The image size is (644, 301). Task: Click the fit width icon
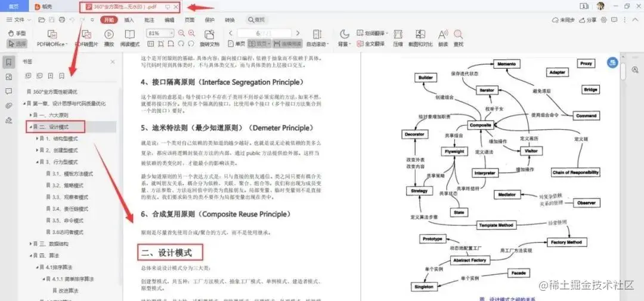171,44
